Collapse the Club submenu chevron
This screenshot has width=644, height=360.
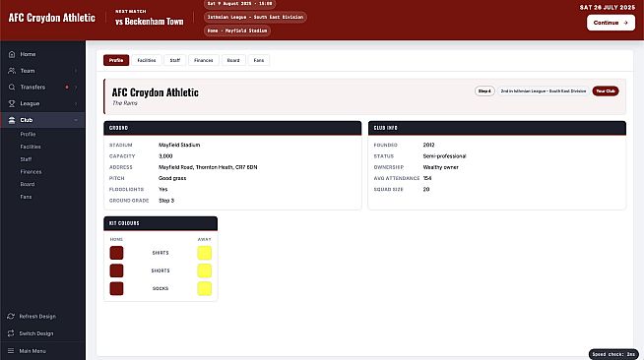pos(76,120)
